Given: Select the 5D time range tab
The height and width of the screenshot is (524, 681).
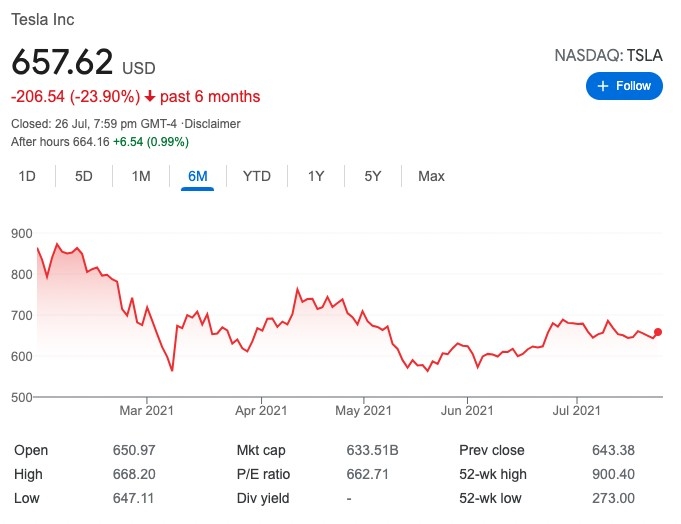Looking at the screenshot, I should click(x=84, y=176).
